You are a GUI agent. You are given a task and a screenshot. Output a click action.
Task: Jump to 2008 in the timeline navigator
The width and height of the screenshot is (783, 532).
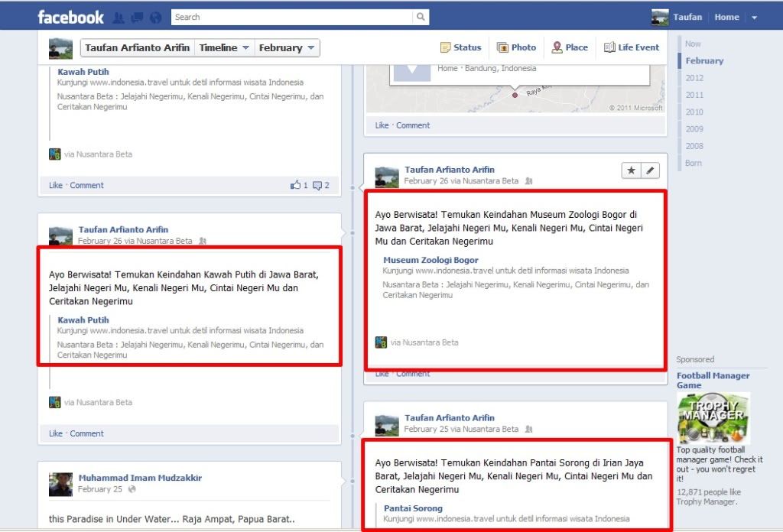click(694, 146)
